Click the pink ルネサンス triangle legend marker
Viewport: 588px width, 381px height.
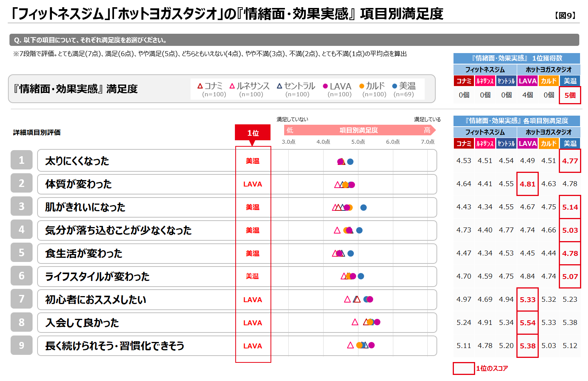(232, 86)
